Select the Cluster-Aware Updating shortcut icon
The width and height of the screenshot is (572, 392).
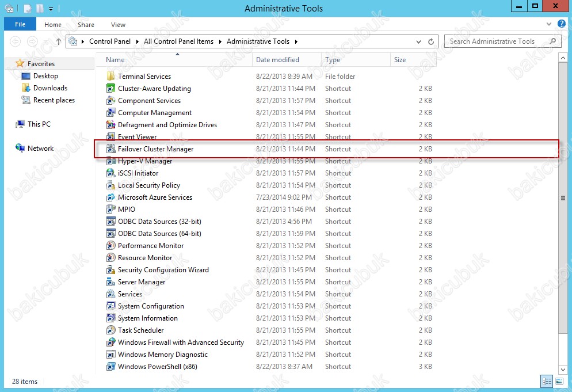110,88
